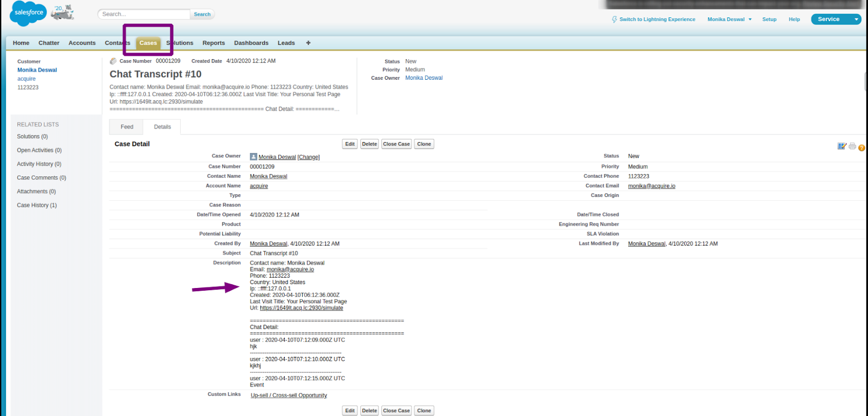The image size is (868, 416).
Task: Open Monika Deswal customer link in sidebar
Action: [37, 70]
